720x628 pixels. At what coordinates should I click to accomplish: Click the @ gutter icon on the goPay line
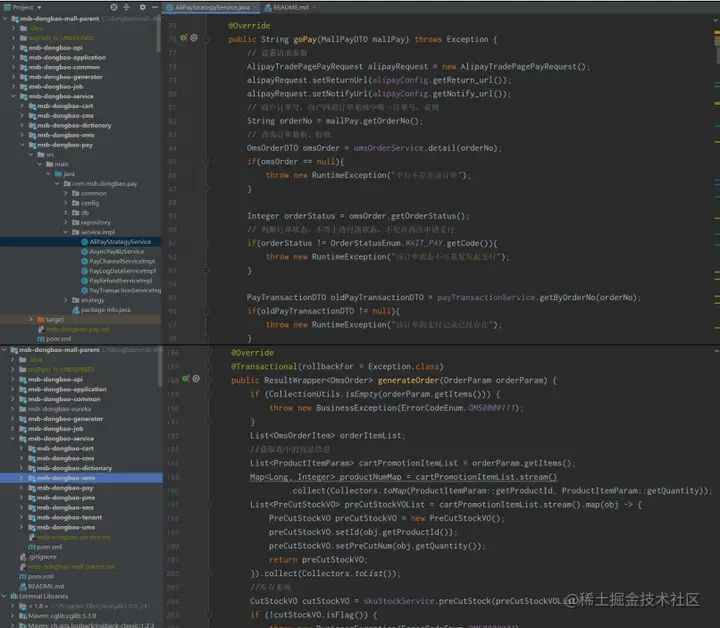194,38
